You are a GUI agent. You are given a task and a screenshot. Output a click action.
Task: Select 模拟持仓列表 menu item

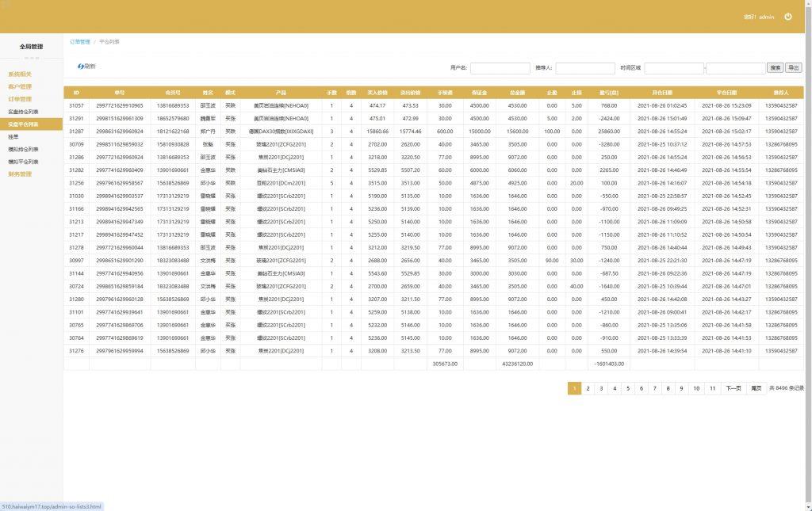(23, 149)
